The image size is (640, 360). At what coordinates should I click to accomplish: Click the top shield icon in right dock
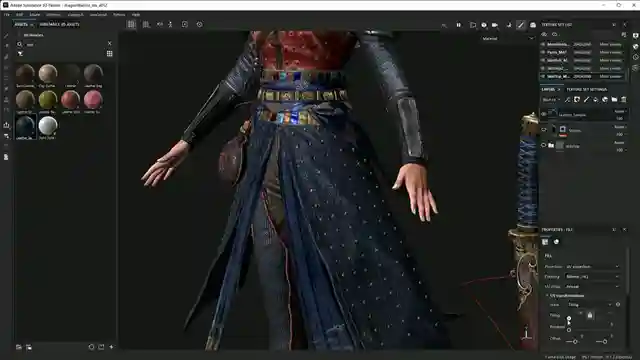tap(635, 36)
